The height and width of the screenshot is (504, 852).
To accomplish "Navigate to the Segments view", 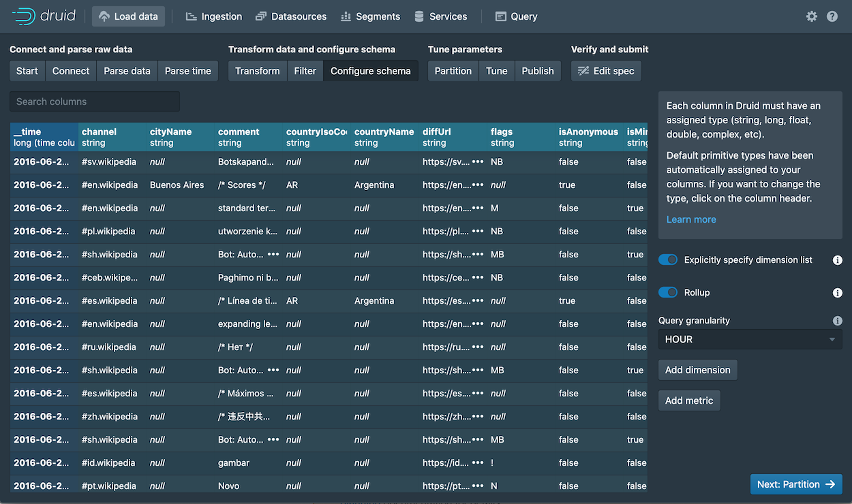I will point(370,16).
